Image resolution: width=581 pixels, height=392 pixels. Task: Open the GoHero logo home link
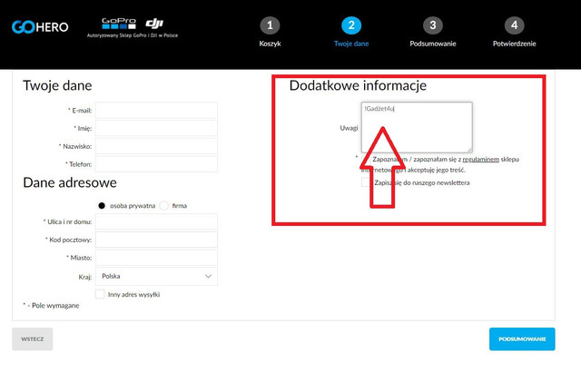pos(40,26)
